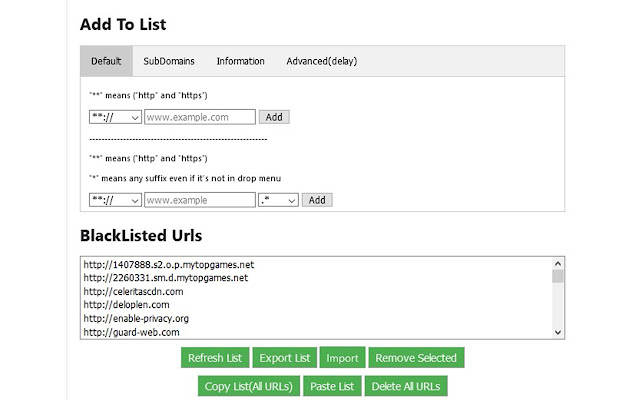Switch to the Default tab
The height and width of the screenshot is (400, 640).
tap(106, 61)
